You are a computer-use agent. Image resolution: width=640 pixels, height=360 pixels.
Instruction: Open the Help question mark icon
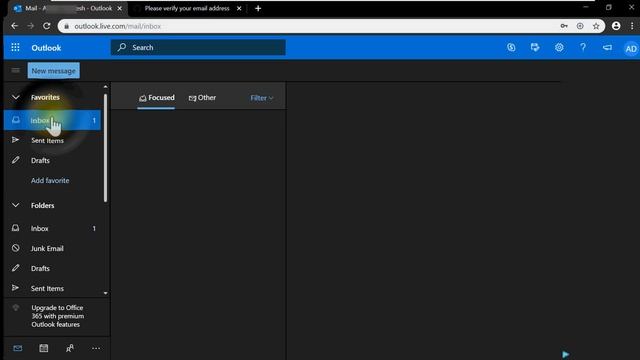point(583,47)
